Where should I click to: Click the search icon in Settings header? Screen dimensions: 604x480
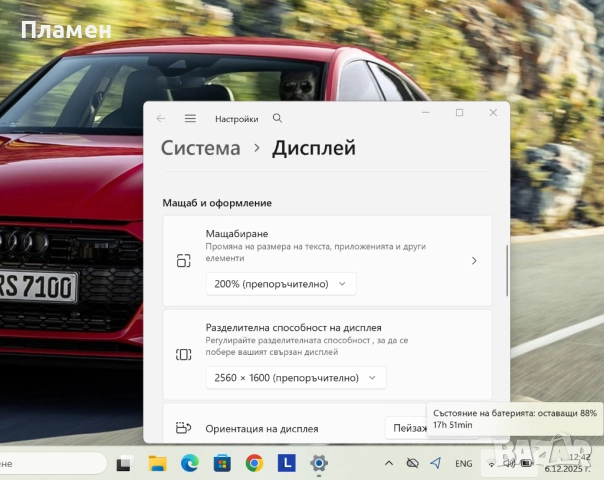click(277, 118)
